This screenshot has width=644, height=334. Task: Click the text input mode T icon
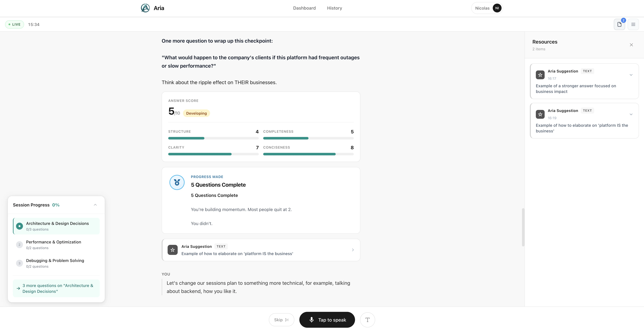[367, 320]
